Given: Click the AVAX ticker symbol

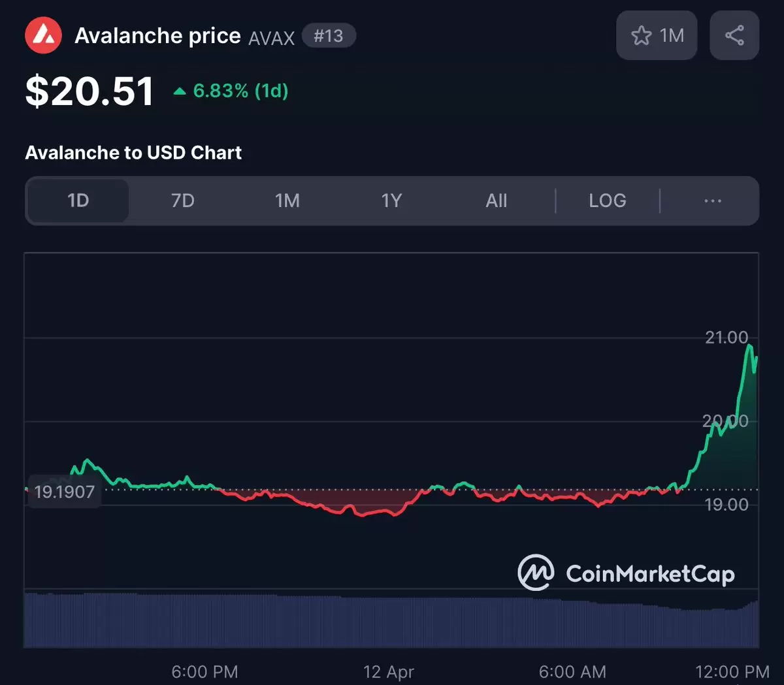Looking at the screenshot, I should pyautogui.click(x=271, y=38).
